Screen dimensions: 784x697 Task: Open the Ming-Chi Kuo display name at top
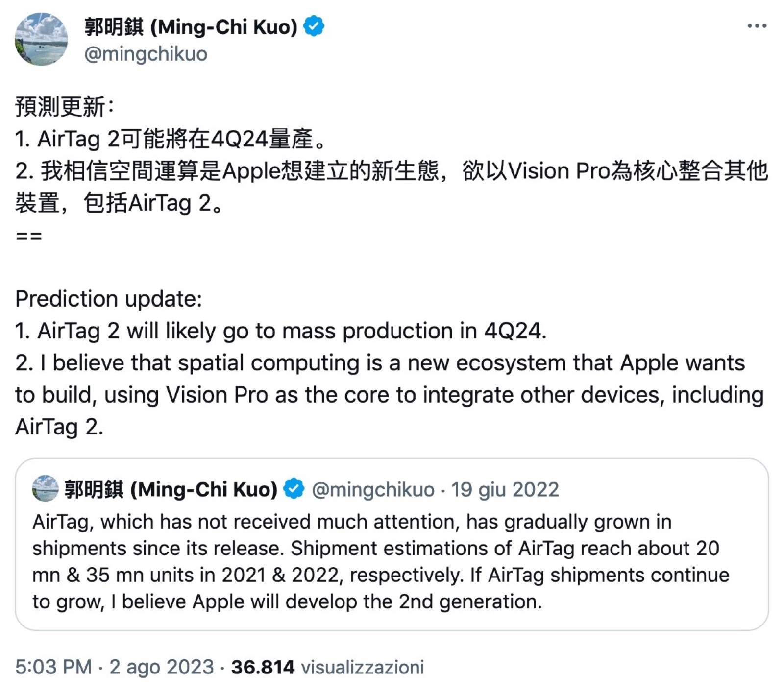click(191, 27)
